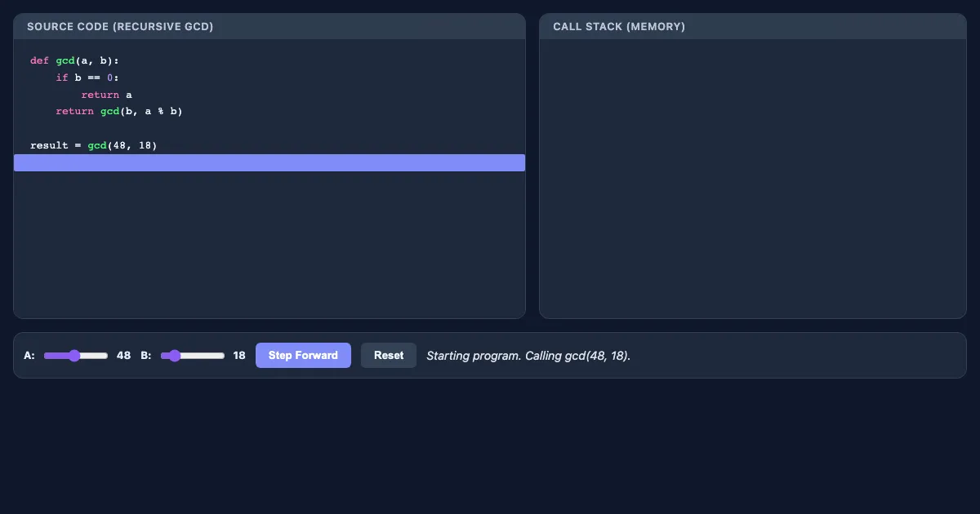The height and width of the screenshot is (514, 980).
Task: Click the Call Stack (Memory) header
Action: click(x=753, y=26)
